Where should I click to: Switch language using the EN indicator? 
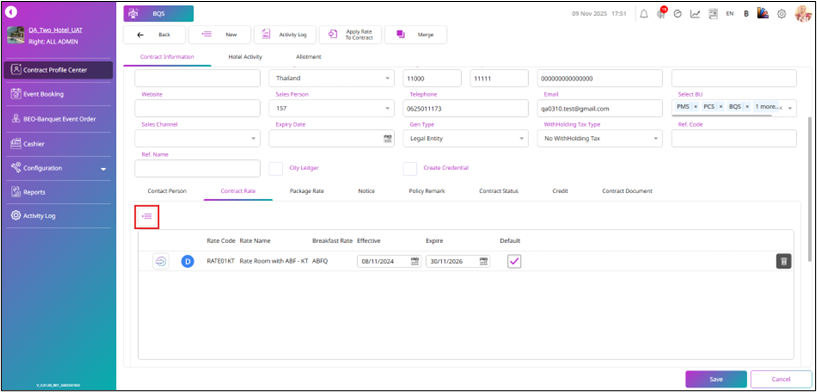pyautogui.click(x=730, y=14)
